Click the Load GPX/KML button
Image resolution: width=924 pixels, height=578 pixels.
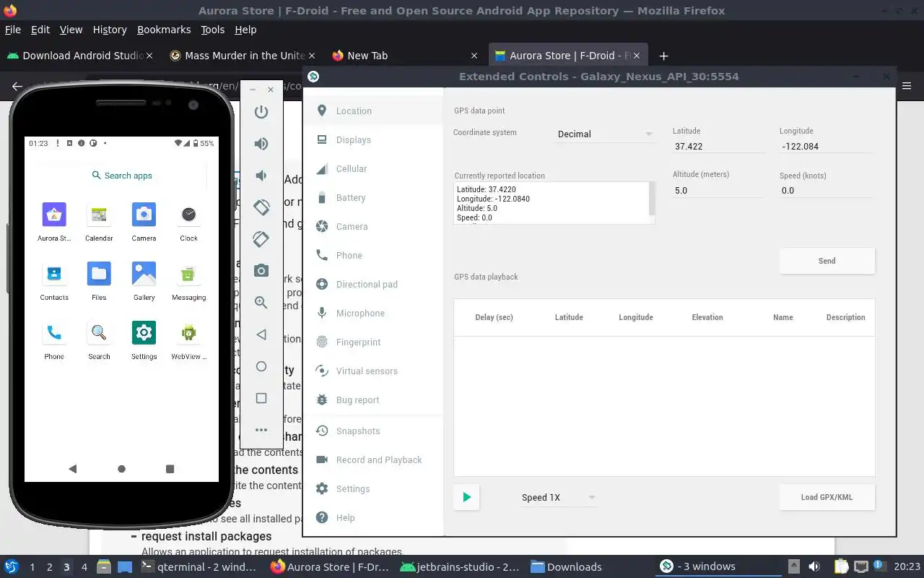(827, 497)
